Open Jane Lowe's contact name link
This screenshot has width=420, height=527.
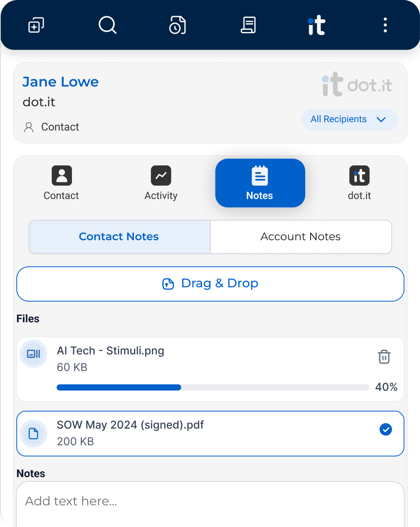pyautogui.click(x=60, y=82)
